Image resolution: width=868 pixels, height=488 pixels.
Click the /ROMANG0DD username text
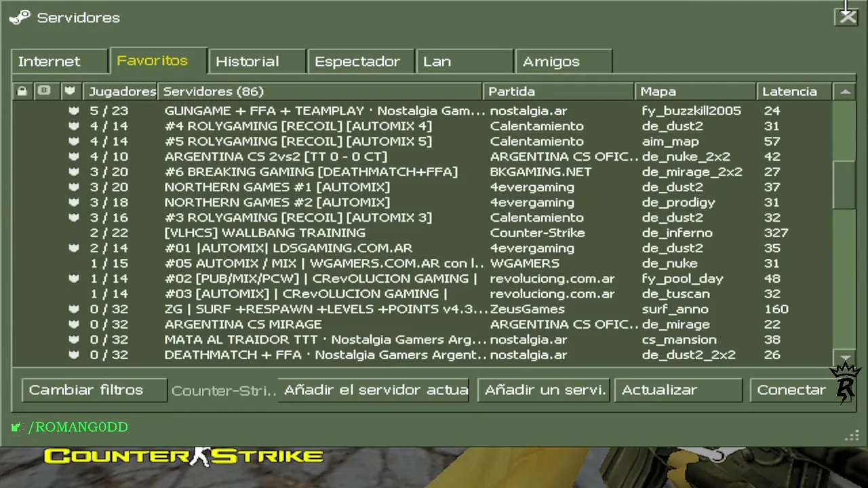click(78, 427)
